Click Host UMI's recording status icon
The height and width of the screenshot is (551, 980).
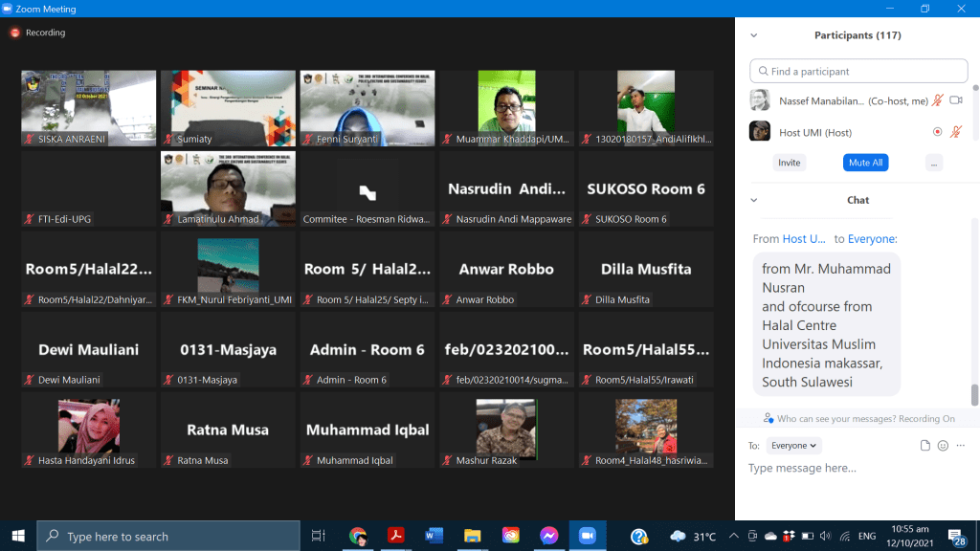tap(937, 132)
